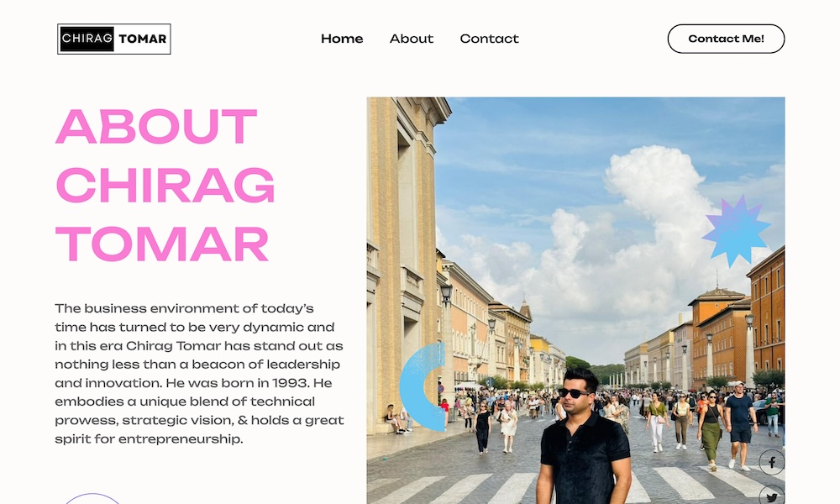Click the word CHIRAG in pink heading
840x504 pixels.
click(x=165, y=185)
